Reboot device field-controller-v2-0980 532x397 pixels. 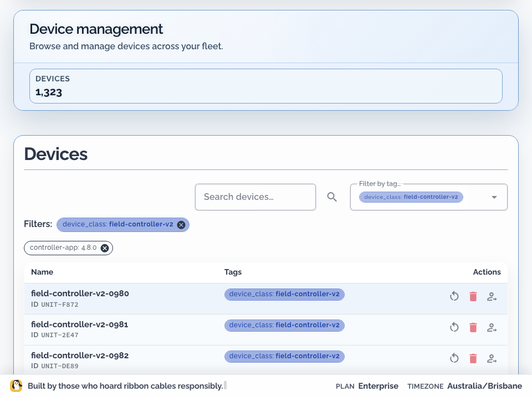coord(454,296)
